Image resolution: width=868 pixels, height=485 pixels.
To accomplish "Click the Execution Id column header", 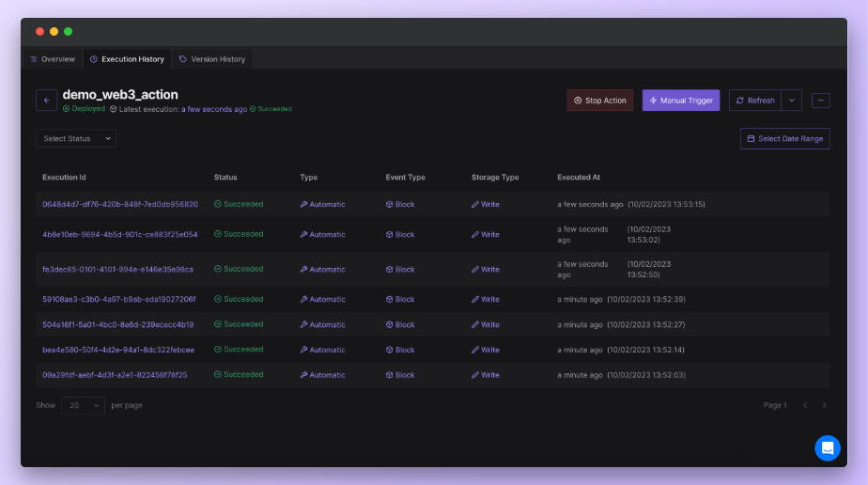I will 64,177.
